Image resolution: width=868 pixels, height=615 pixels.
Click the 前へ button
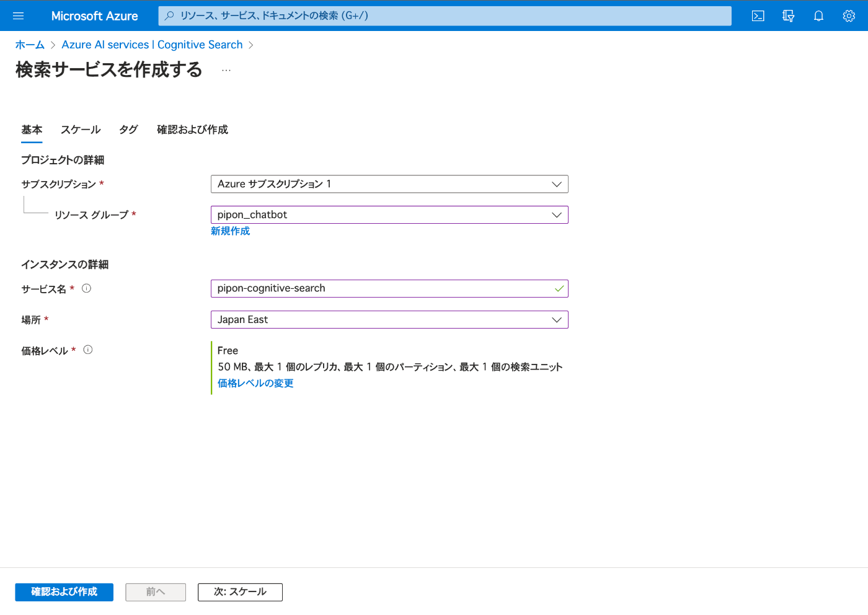pos(156,592)
